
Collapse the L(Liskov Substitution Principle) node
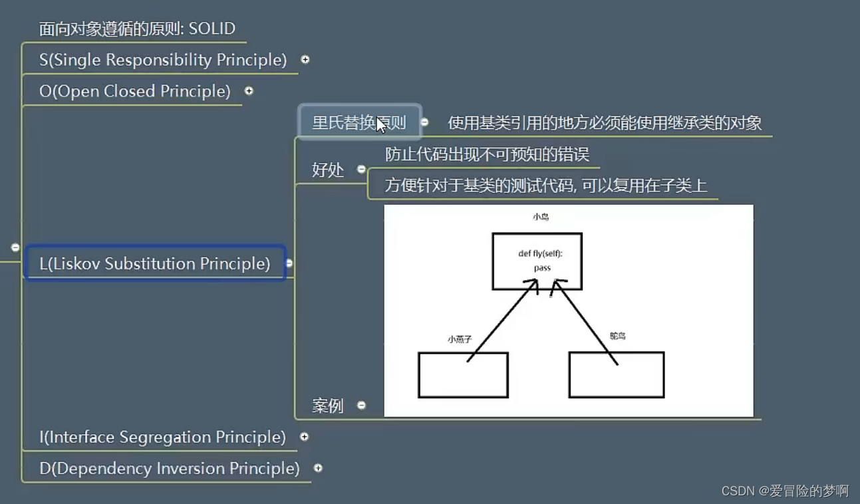(x=289, y=263)
